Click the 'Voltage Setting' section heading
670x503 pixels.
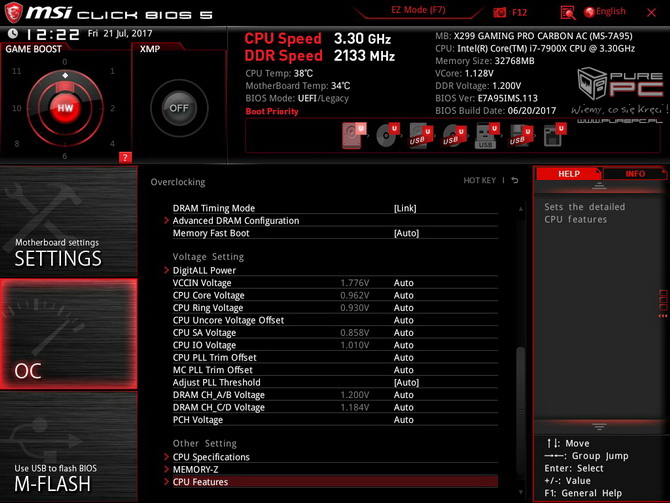click(x=208, y=257)
